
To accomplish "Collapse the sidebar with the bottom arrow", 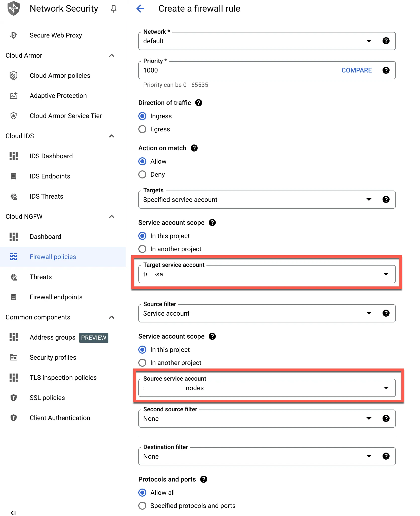I will tap(13, 513).
